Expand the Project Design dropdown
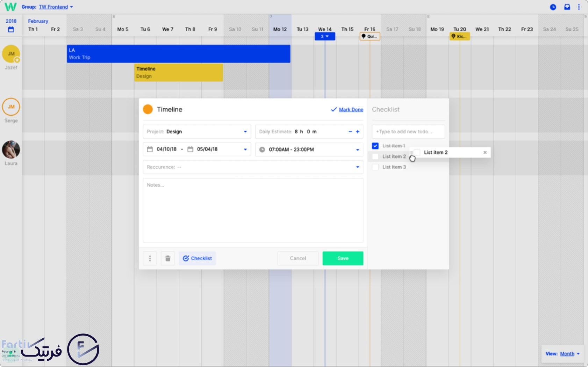Screen dimensions: 588x367 pyautogui.click(x=245, y=132)
